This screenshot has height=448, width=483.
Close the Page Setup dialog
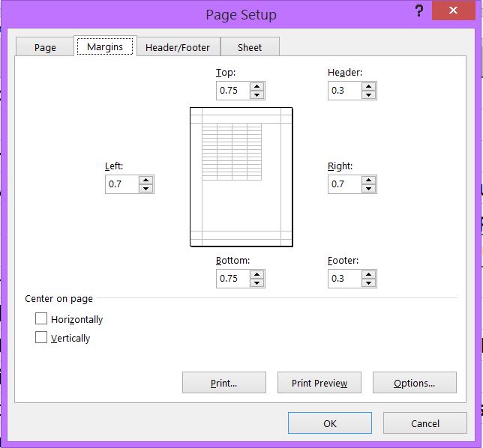454,10
